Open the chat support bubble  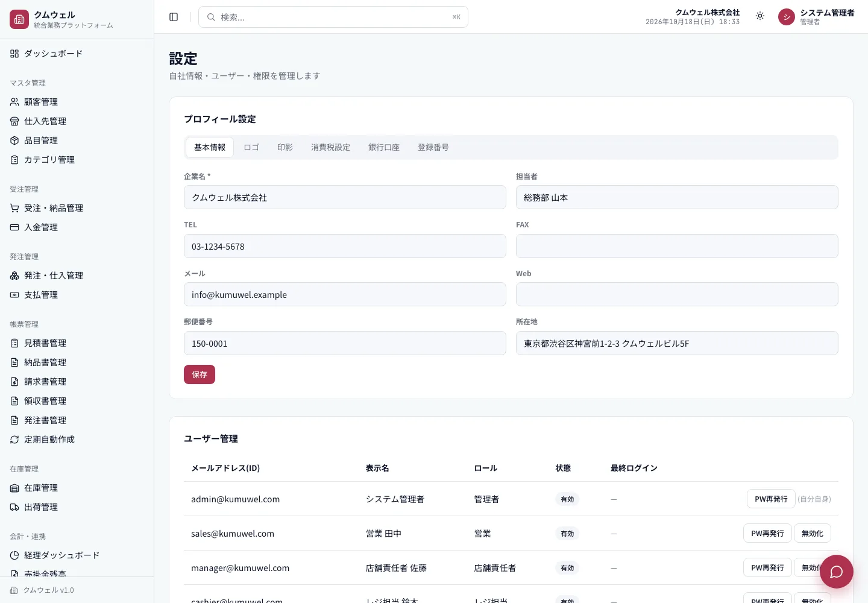(837, 572)
